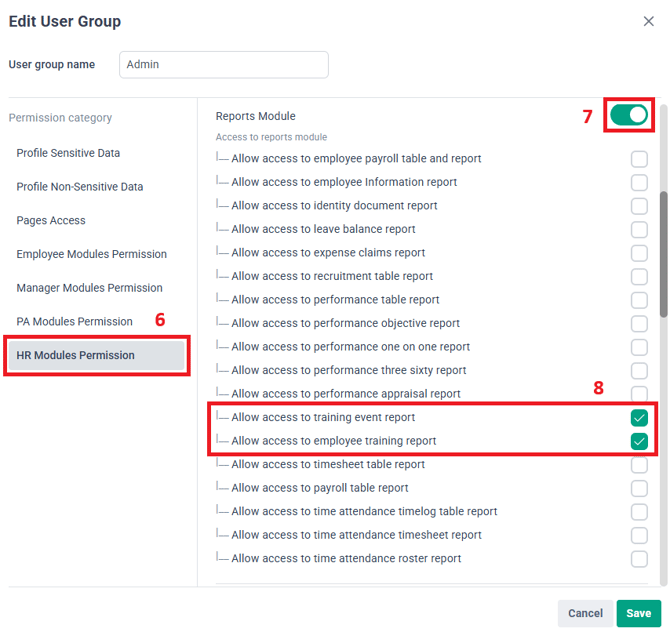The height and width of the screenshot is (632, 670).
Task: Enable employee payroll table and report access
Action: (639, 159)
